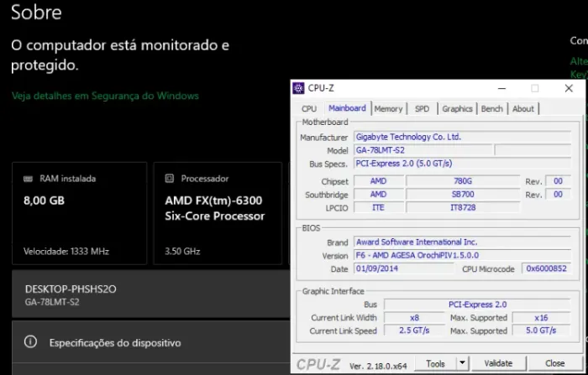Switch to the Memory tab
The height and width of the screenshot is (375, 588).
(x=388, y=109)
